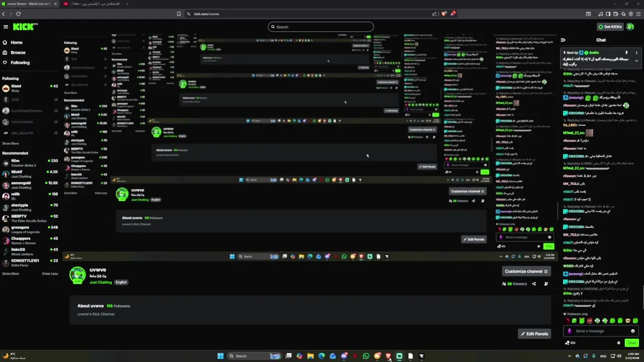This screenshot has height=362, width=644.
Task: Click the Get KICKs button
Action: [x=610, y=27]
